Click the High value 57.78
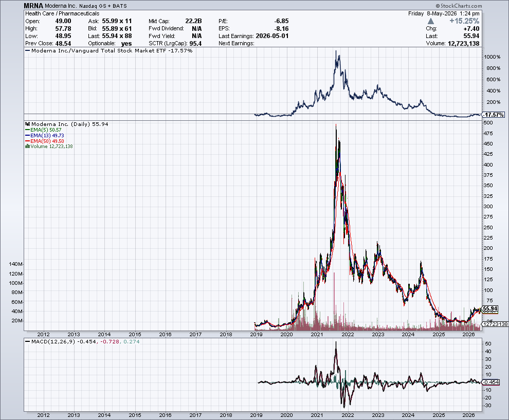Image resolution: width=509 pixels, height=420 pixels. coord(63,29)
